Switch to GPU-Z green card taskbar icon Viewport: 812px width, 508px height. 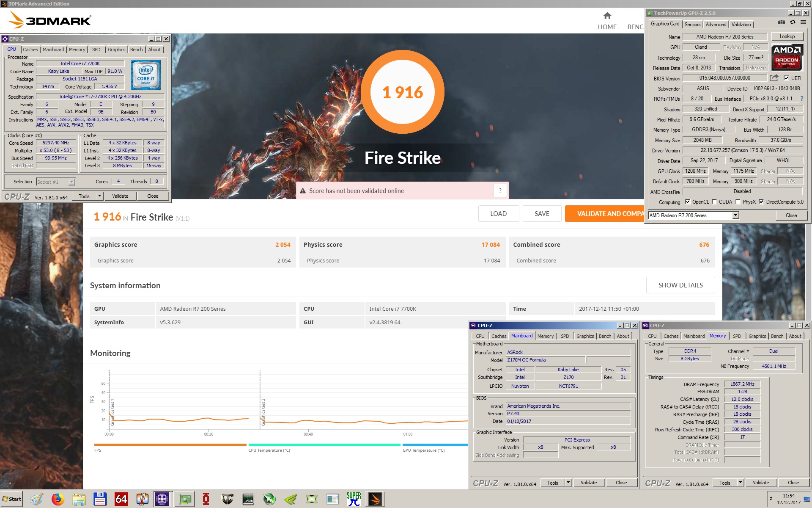pos(185,500)
